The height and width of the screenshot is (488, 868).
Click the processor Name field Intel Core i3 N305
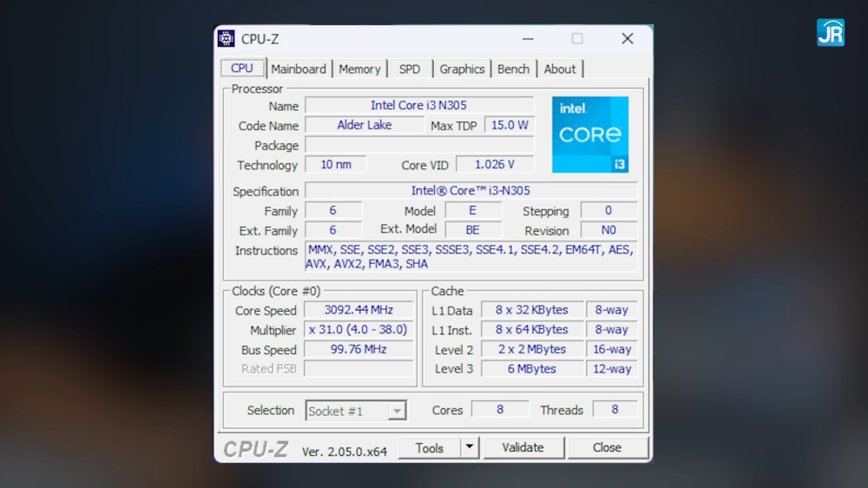click(x=419, y=105)
